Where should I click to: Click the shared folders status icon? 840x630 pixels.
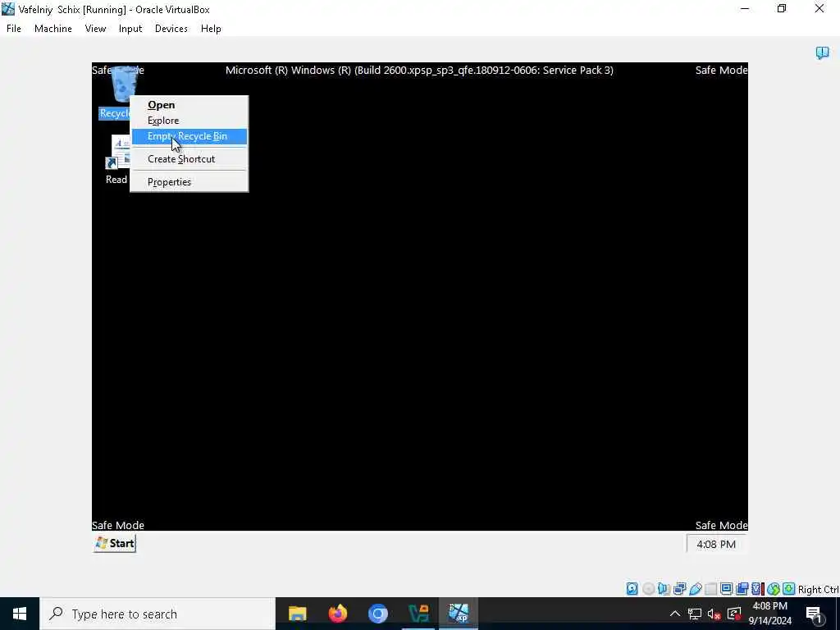pyautogui.click(x=711, y=589)
